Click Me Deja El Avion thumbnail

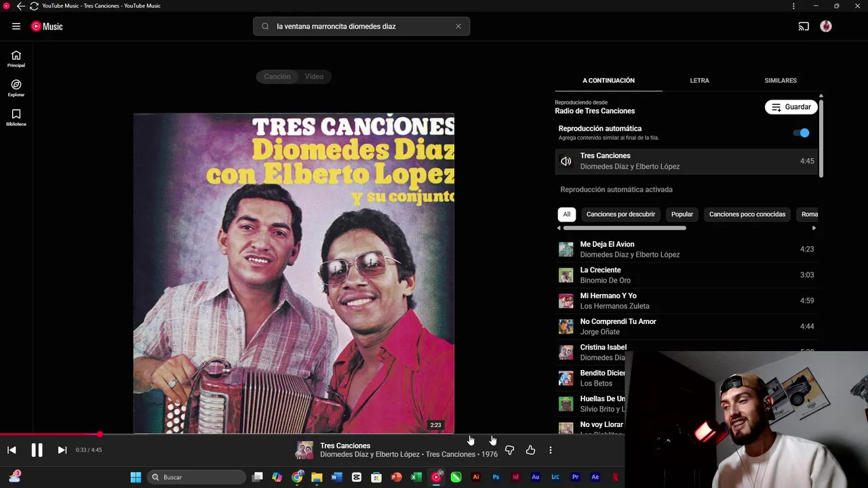tap(566, 249)
